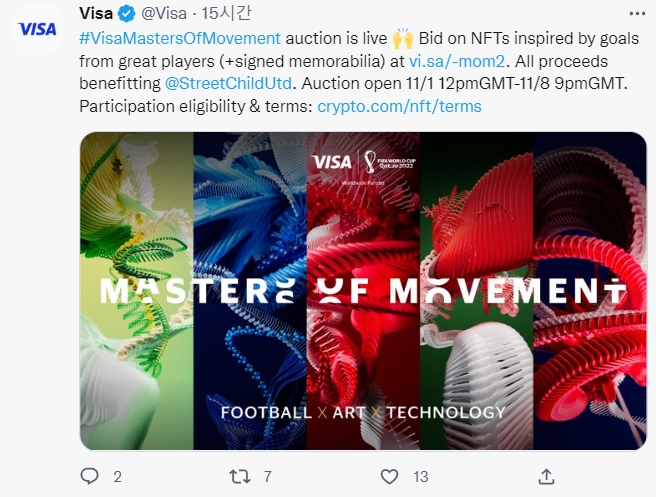Click the reply count 2

click(118, 477)
